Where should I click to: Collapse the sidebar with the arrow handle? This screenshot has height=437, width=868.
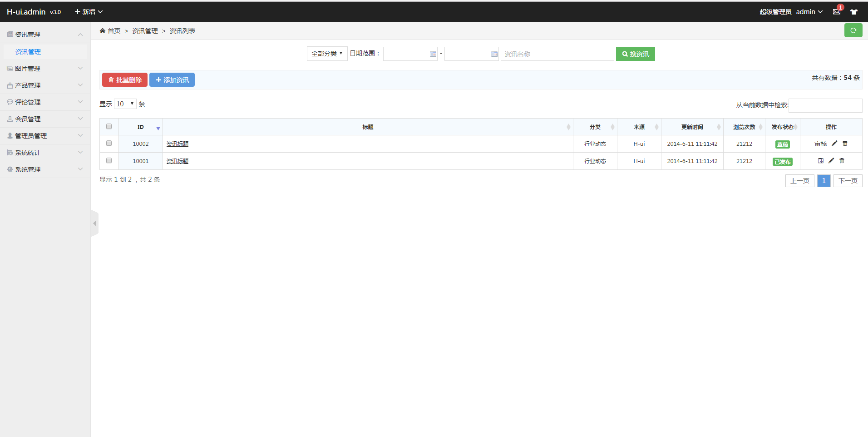[94, 223]
